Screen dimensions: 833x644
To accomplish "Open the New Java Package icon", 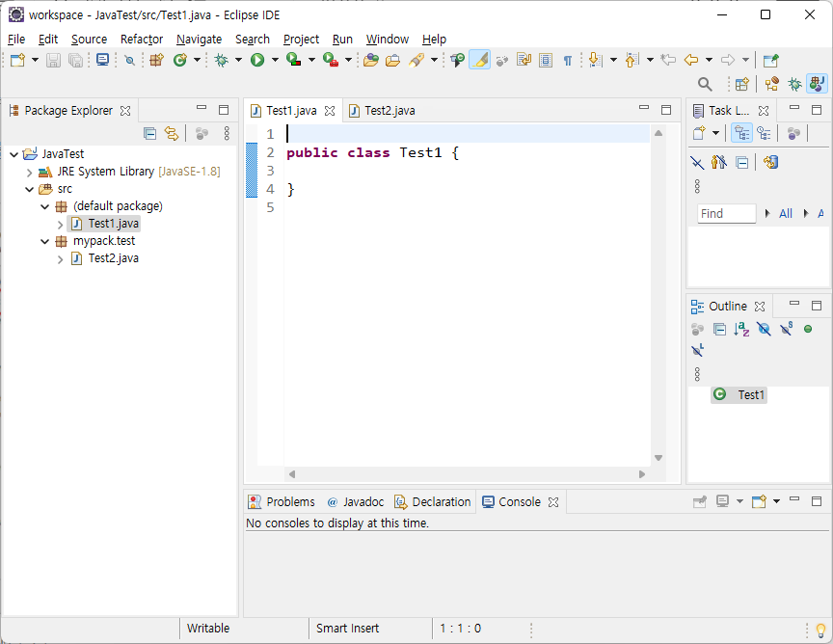I will (x=156, y=60).
